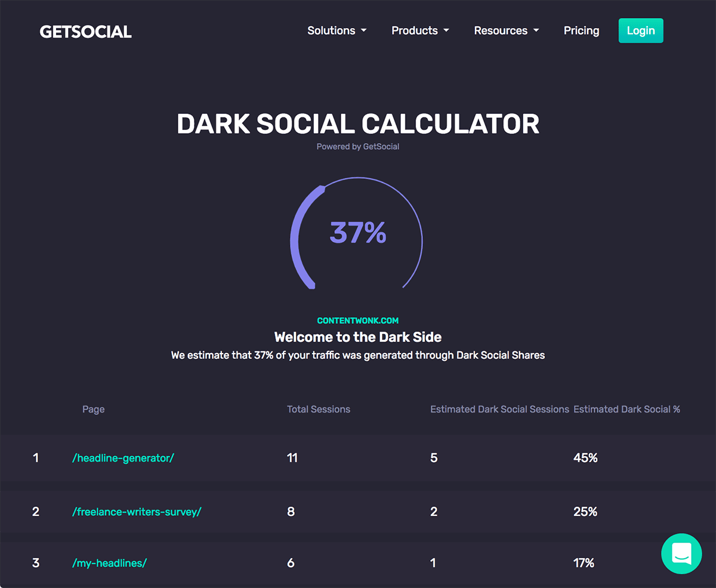Click the Page column header
The height and width of the screenshot is (588, 716).
[x=94, y=409]
